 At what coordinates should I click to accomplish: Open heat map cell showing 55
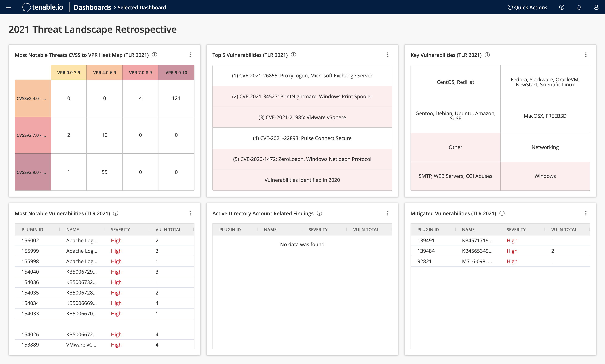[x=104, y=172]
